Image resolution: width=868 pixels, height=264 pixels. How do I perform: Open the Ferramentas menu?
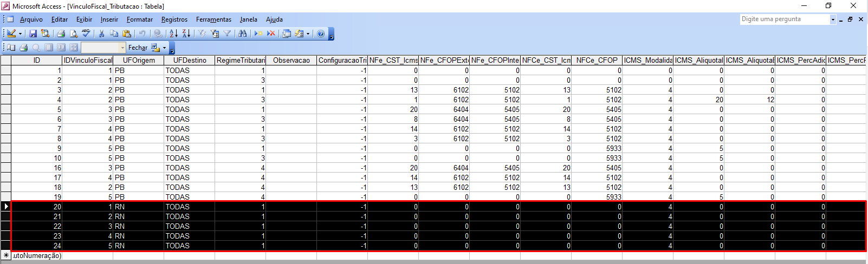pos(213,19)
